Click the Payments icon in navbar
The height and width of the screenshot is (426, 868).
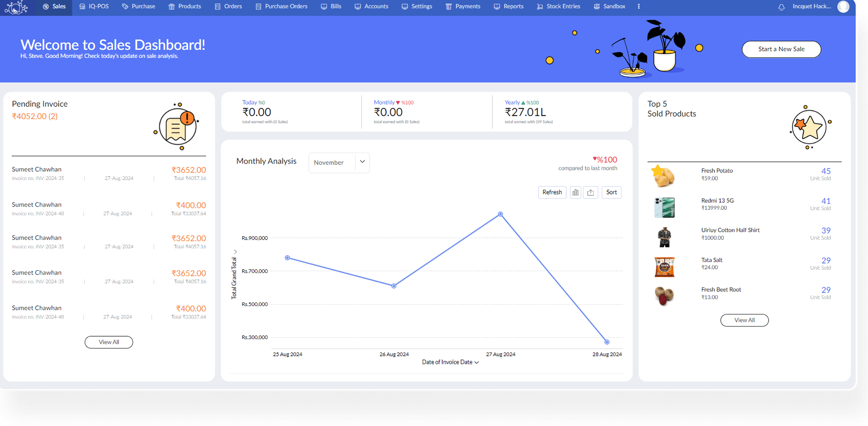[x=448, y=6]
